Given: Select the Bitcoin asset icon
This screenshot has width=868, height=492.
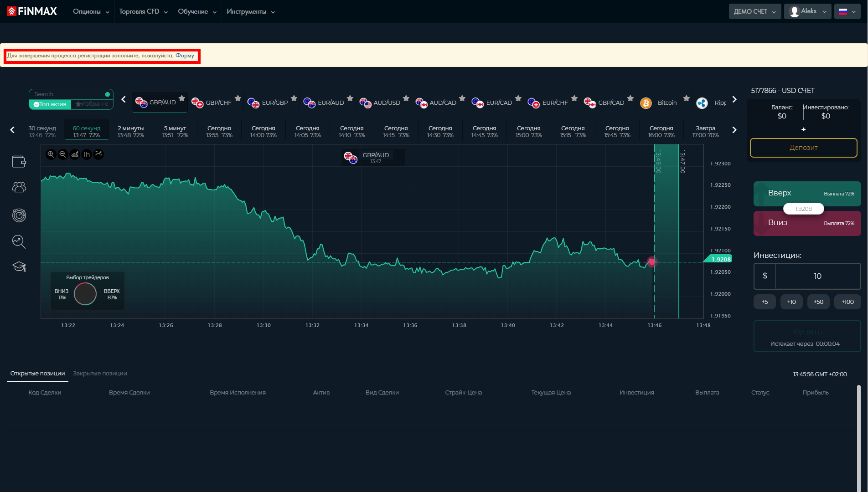Looking at the screenshot, I should [x=646, y=103].
